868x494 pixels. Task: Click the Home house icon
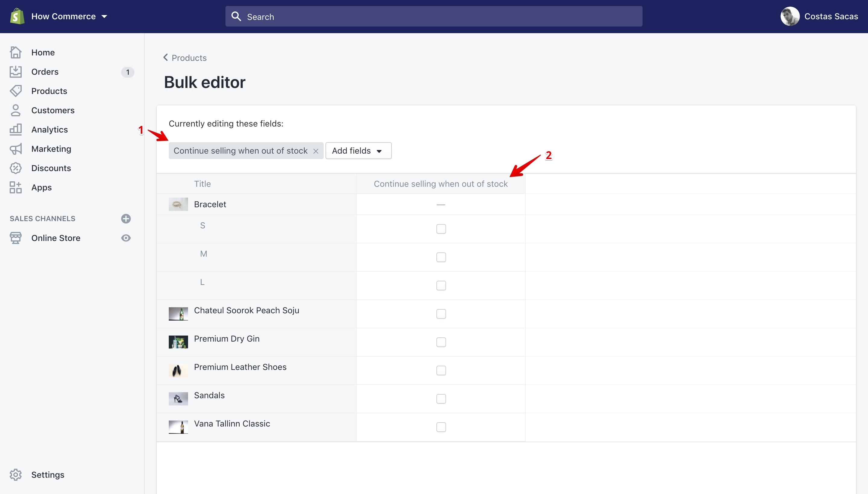coord(16,52)
